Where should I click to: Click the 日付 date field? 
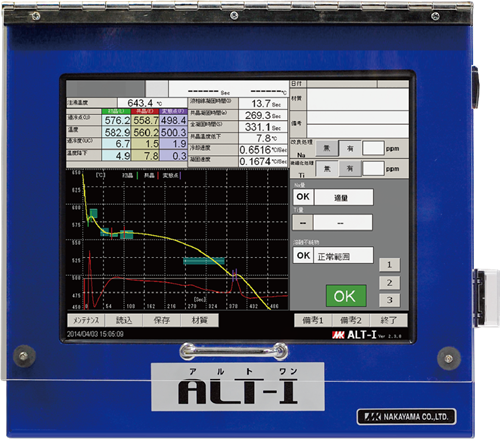point(342,84)
